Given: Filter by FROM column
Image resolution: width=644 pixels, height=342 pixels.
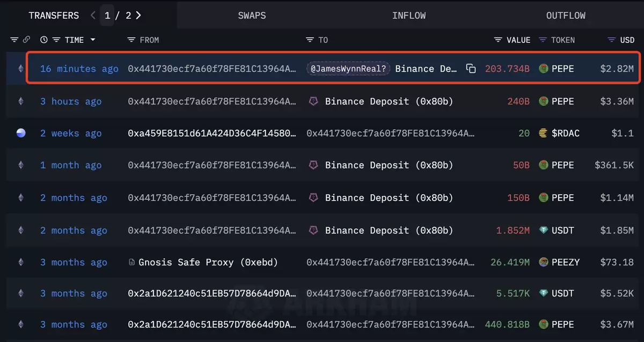Looking at the screenshot, I should click(131, 40).
